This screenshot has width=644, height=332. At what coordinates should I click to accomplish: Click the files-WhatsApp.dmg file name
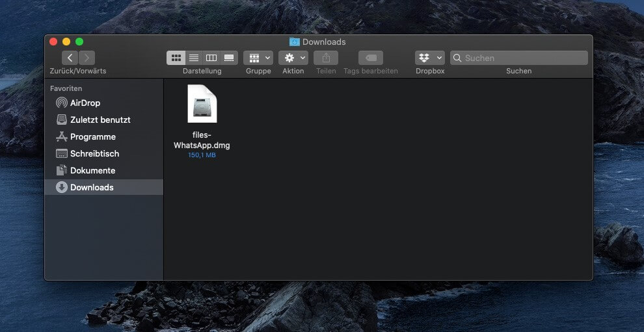pyautogui.click(x=202, y=140)
